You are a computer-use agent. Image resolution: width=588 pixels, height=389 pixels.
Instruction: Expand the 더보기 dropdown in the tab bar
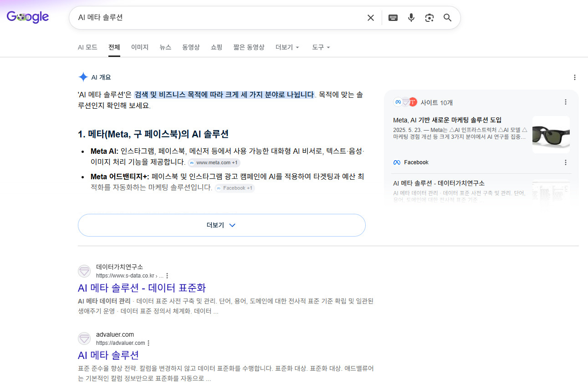click(287, 47)
